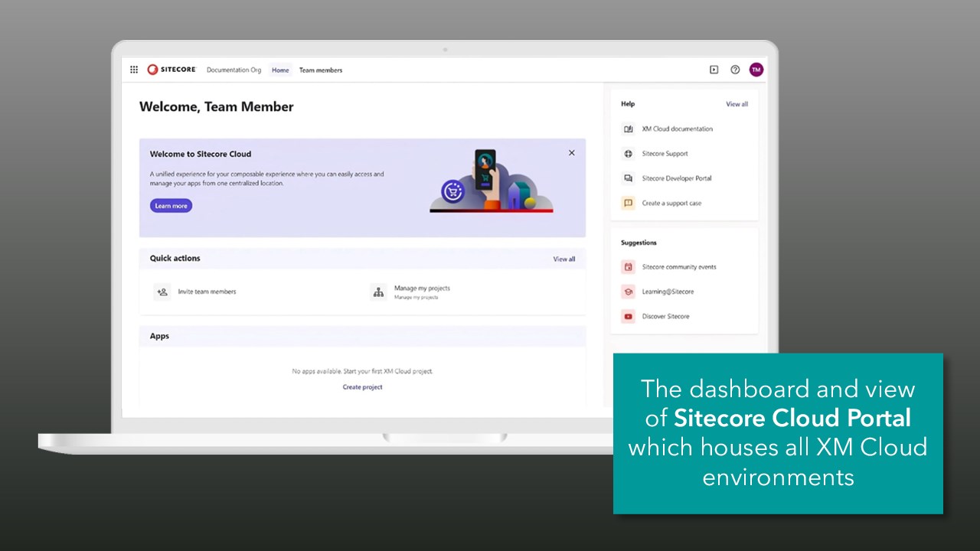Viewport: 980px width, 551px height.
Task: Open the app switcher grid icon
Action: click(x=134, y=70)
